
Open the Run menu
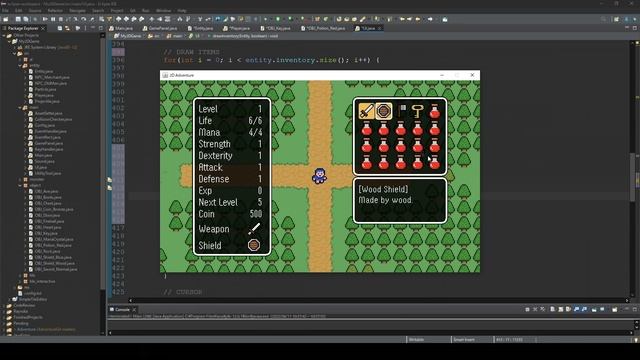pos(146,11)
